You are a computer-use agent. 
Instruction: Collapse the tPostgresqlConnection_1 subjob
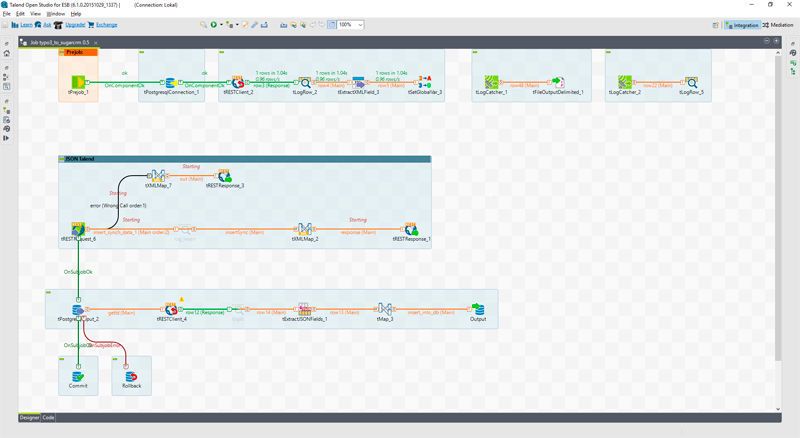click(142, 52)
